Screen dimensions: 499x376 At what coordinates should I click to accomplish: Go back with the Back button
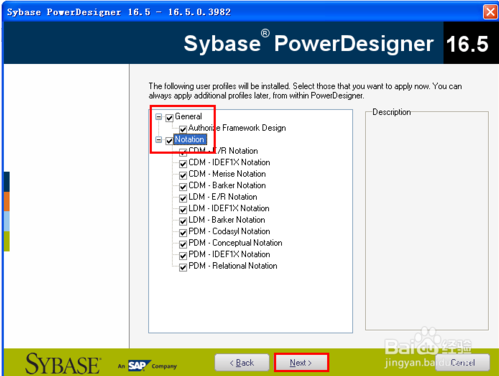click(242, 362)
